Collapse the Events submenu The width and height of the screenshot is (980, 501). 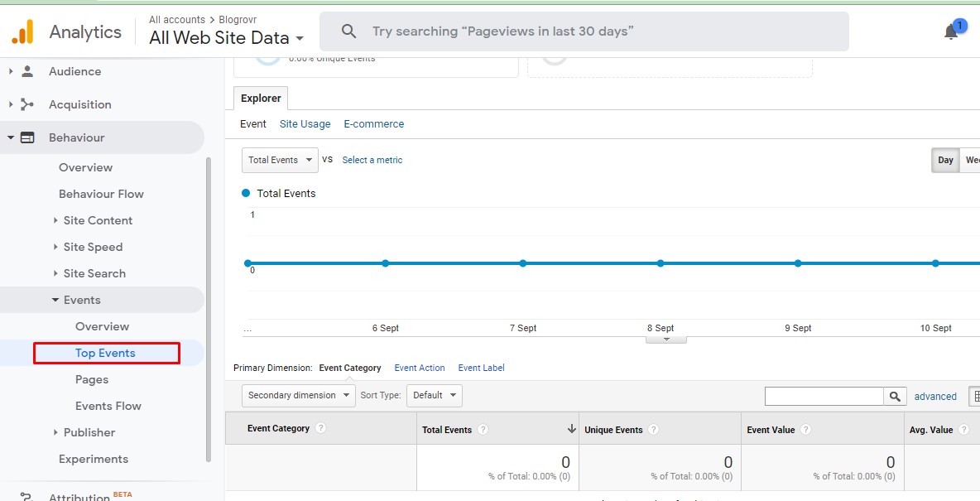[55, 301]
